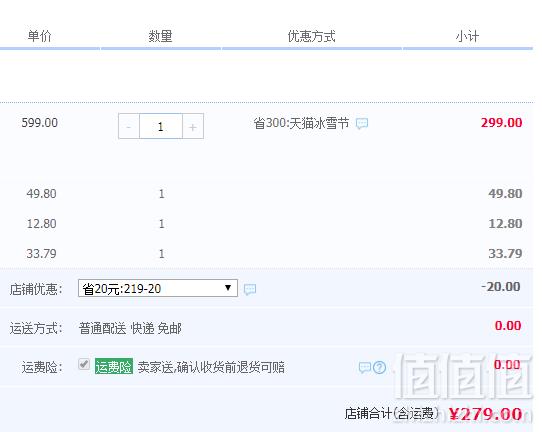Viewport: 542px width, 432px height.
Task: Edit the quantity input field showing 1
Action: 161,126
